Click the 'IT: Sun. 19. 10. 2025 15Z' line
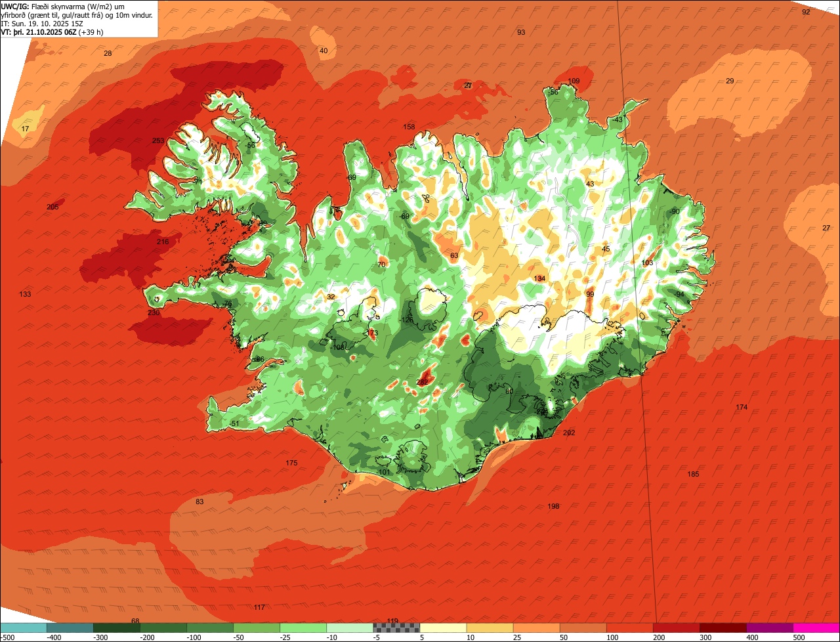The height and width of the screenshot is (642, 840). point(43,24)
